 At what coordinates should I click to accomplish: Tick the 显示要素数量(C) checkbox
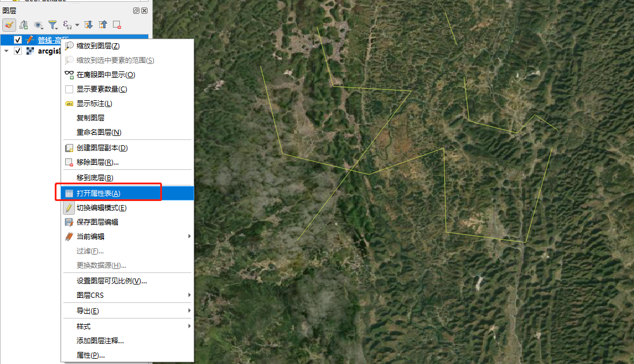[69, 89]
